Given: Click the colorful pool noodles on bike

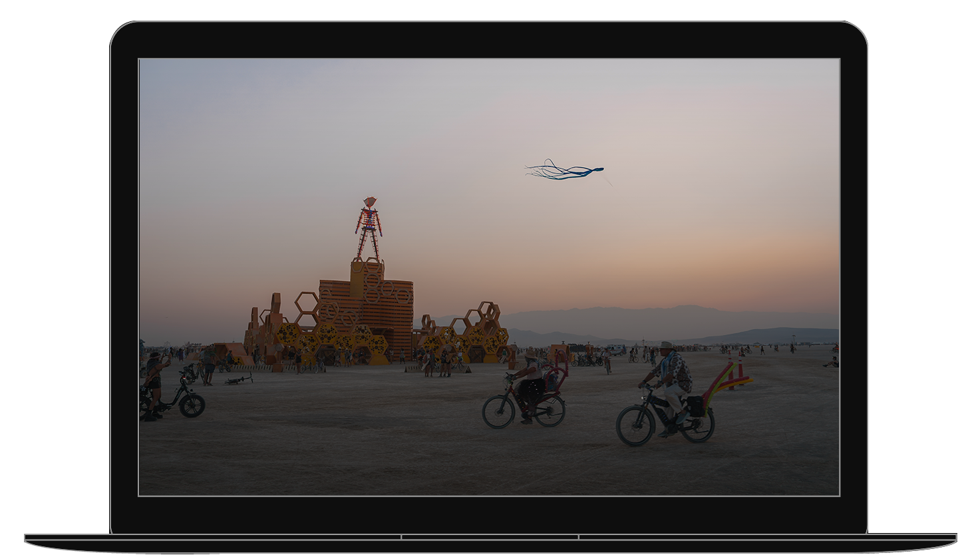Looking at the screenshot, I should [x=725, y=382].
